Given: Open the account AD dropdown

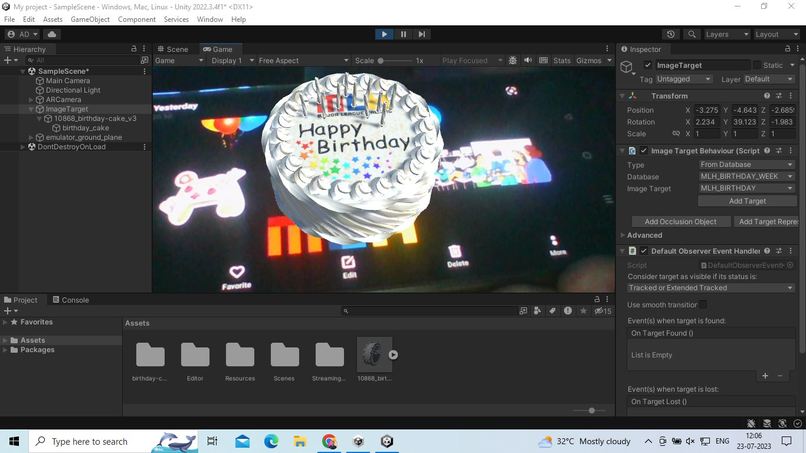Looking at the screenshot, I should click(x=23, y=34).
